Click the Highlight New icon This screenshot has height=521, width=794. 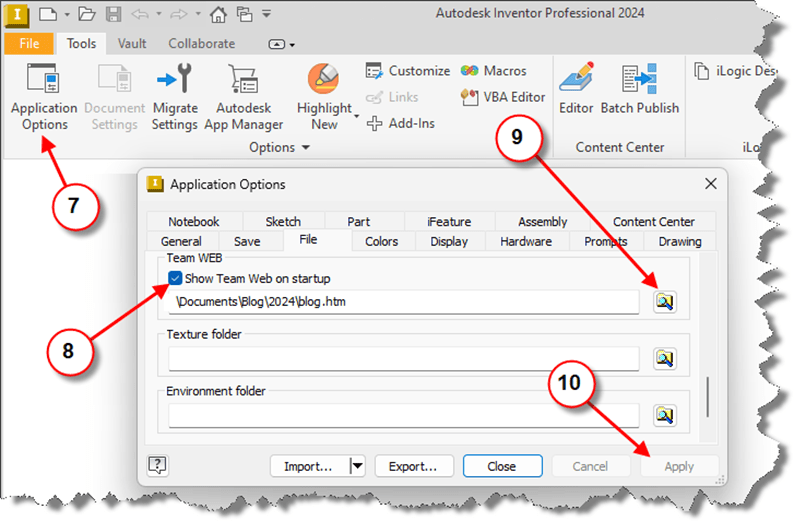[324, 79]
